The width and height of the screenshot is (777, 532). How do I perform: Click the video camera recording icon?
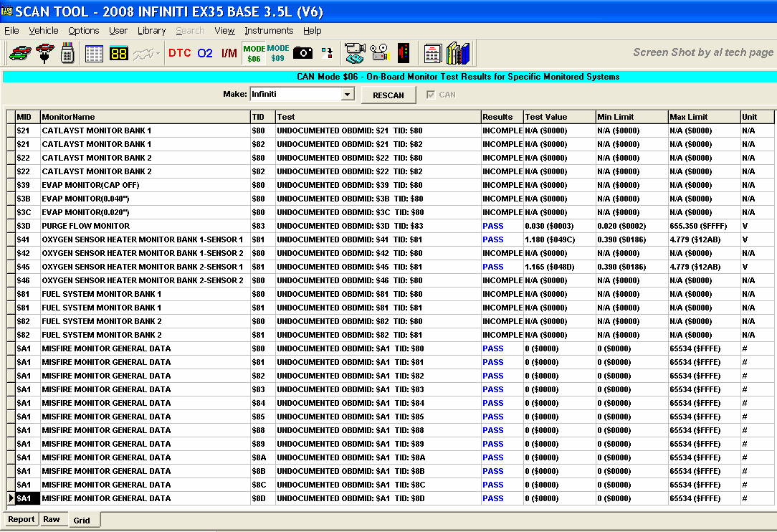point(355,53)
